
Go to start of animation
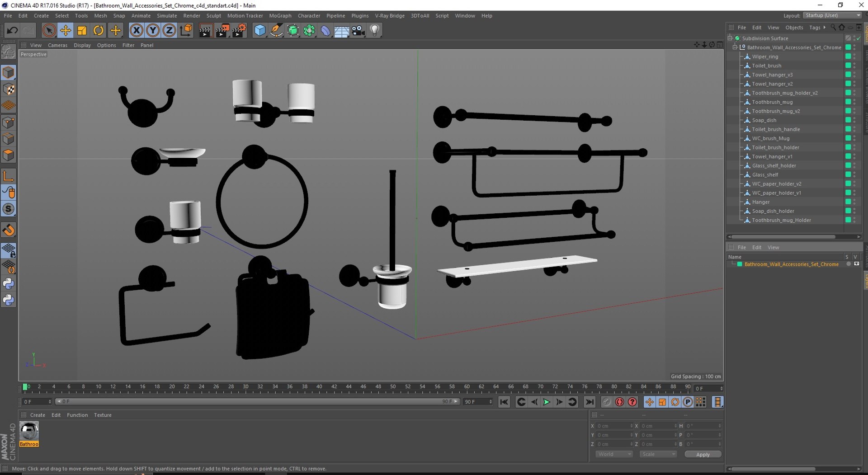(x=504, y=402)
